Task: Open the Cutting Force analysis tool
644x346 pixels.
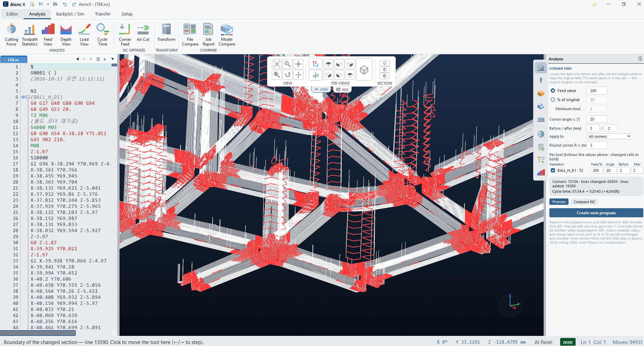Action: tap(11, 34)
